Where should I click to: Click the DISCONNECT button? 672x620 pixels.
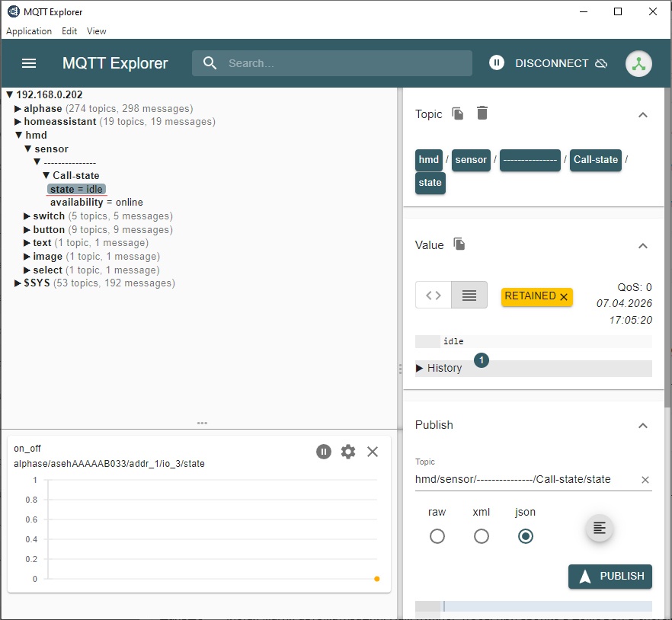[x=561, y=63]
